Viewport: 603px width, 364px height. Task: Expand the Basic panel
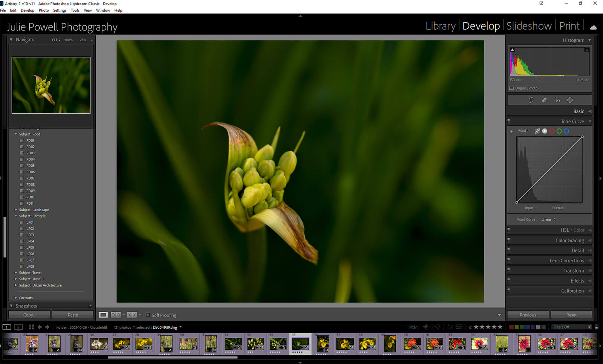click(x=578, y=111)
